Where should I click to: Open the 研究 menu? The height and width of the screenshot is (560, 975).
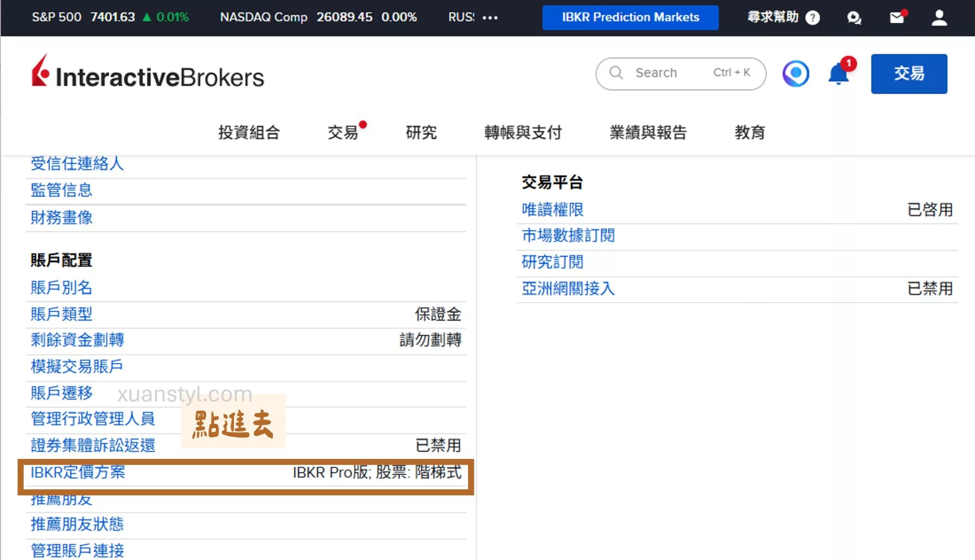421,132
